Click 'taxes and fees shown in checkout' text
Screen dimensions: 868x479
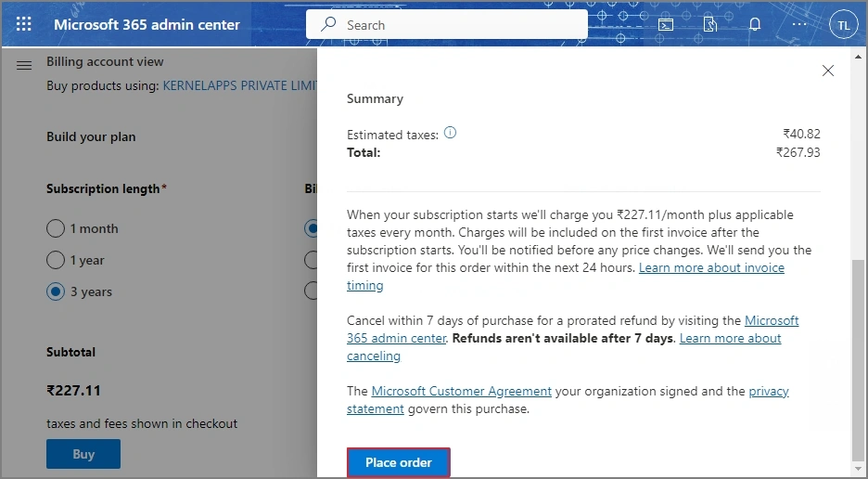click(142, 423)
